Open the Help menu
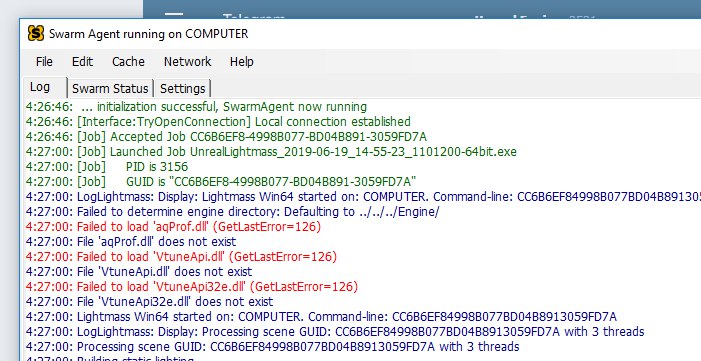This screenshot has height=361, width=701. click(241, 62)
